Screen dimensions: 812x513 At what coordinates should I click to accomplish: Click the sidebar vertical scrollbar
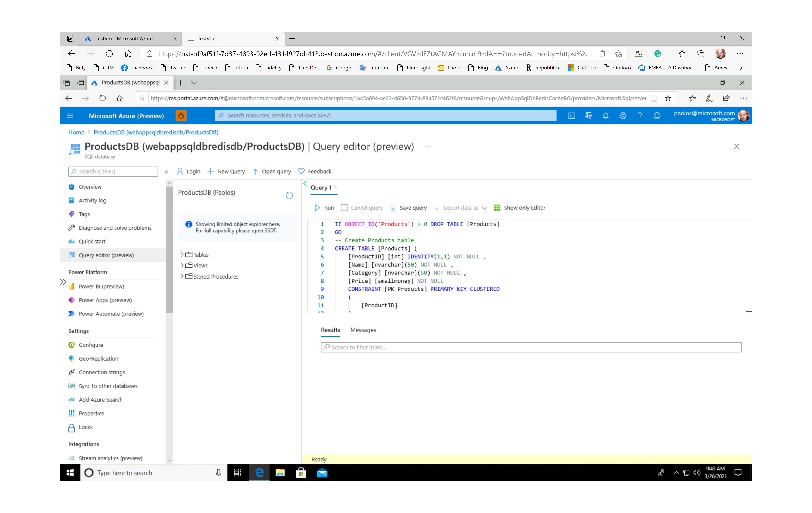point(169,250)
